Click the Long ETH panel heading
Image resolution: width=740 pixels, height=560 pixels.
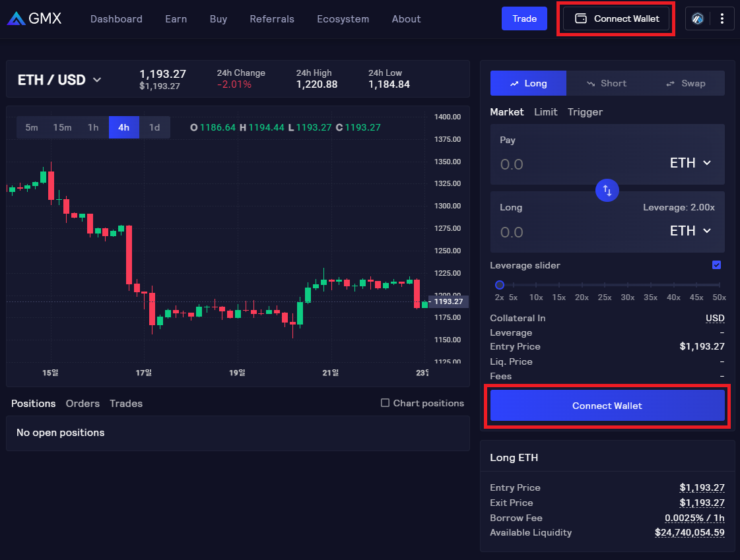514,457
